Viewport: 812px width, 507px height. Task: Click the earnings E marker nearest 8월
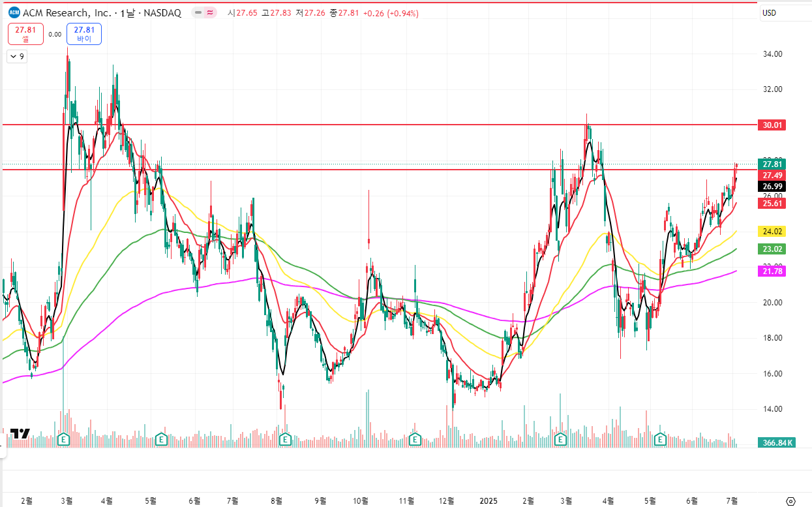pyautogui.click(x=284, y=440)
